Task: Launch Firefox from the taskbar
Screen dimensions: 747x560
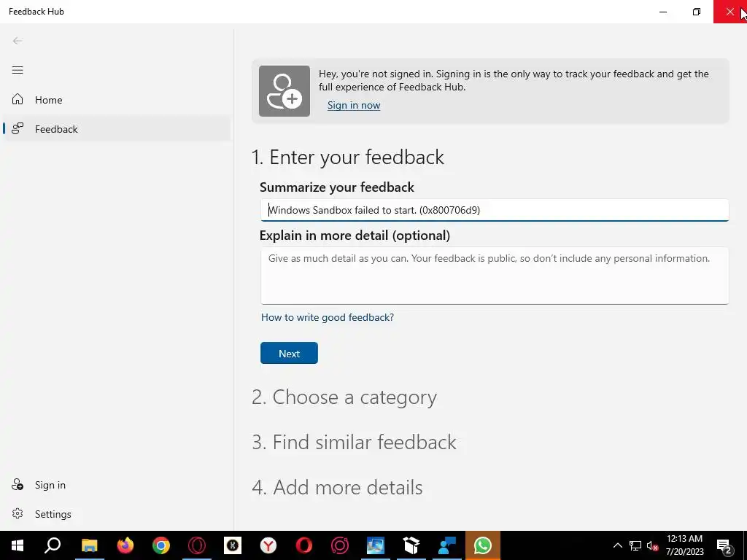Action: [x=125, y=545]
